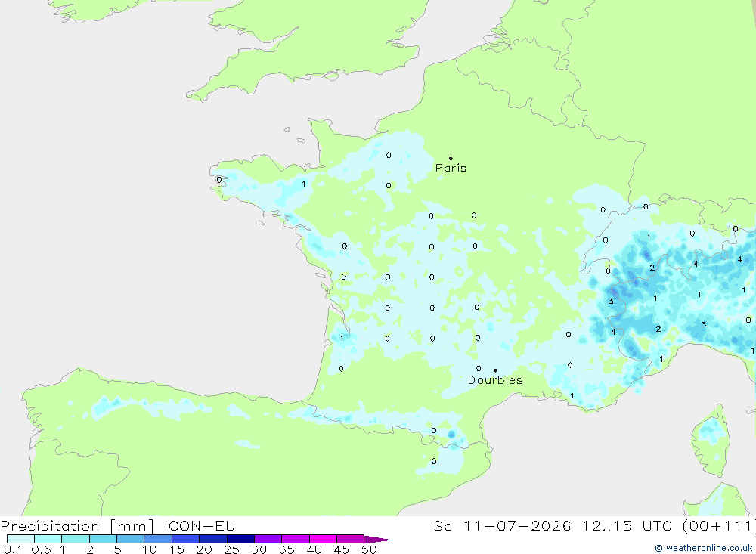Pick the 0.1–0.5 mm legend color swatch
This screenshot has width=756, height=554.
[20, 539]
